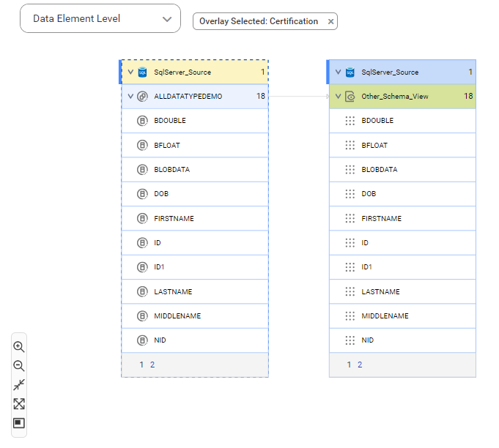Click the ALLDATATYPEDEMO table icon
499x448 pixels.
[x=142, y=97]
